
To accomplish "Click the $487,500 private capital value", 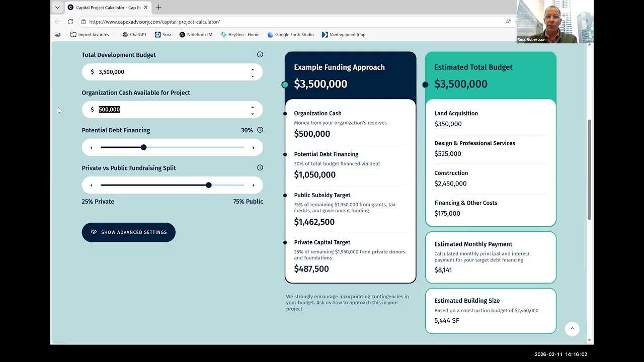I will tap(311, 269).
